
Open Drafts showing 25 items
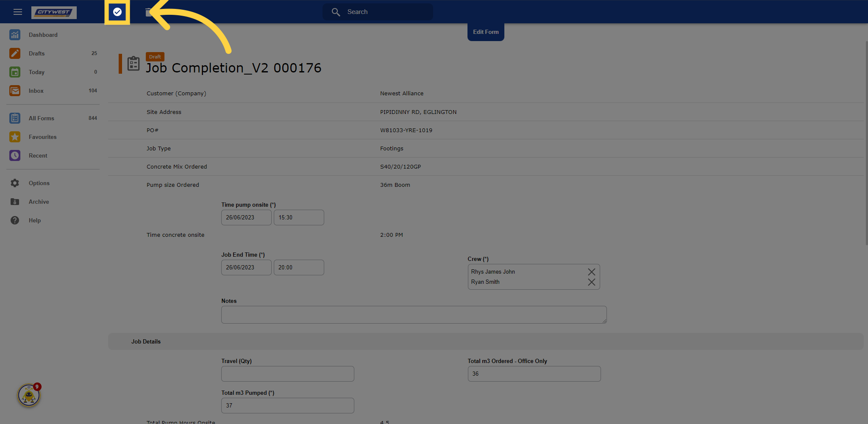click(36, 53)
